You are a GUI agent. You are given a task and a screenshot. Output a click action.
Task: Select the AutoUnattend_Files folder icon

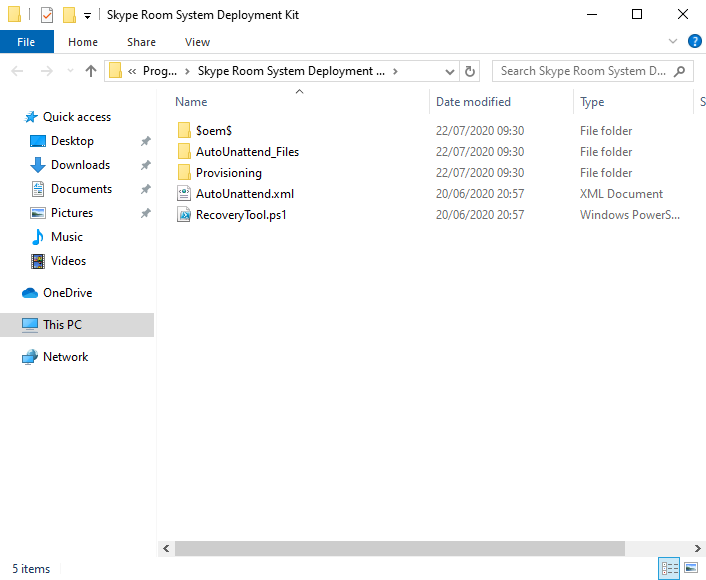(184, 152)
